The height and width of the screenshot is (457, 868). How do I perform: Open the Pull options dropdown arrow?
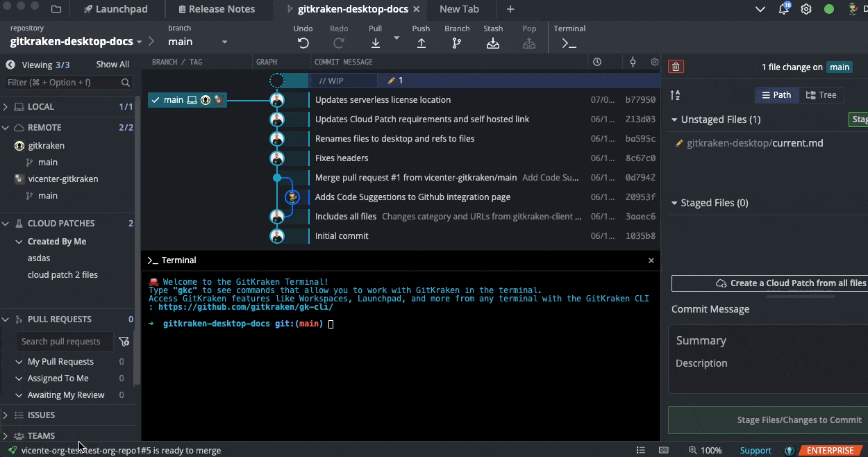coord(397,38)
